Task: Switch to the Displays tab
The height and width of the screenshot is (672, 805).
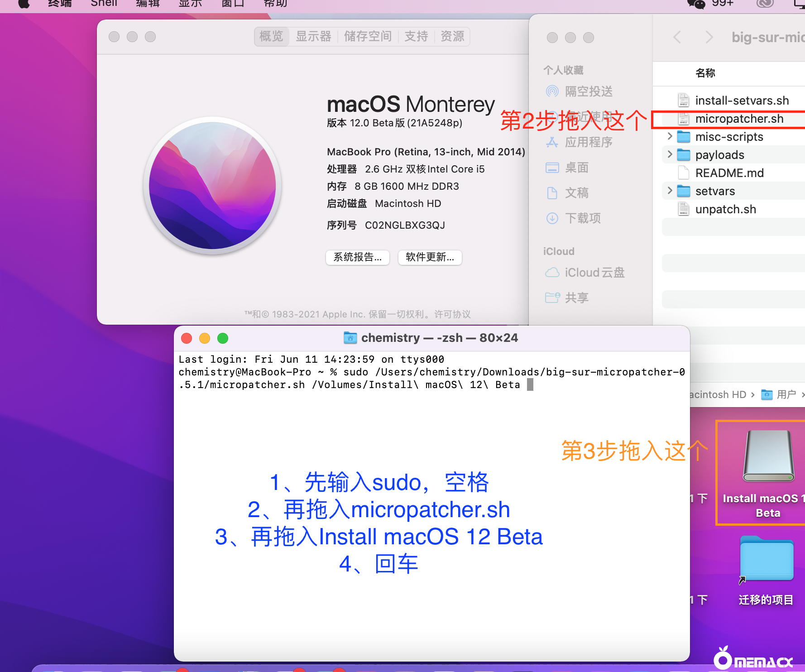Action: pyautogui.click(x=313, y=36)
